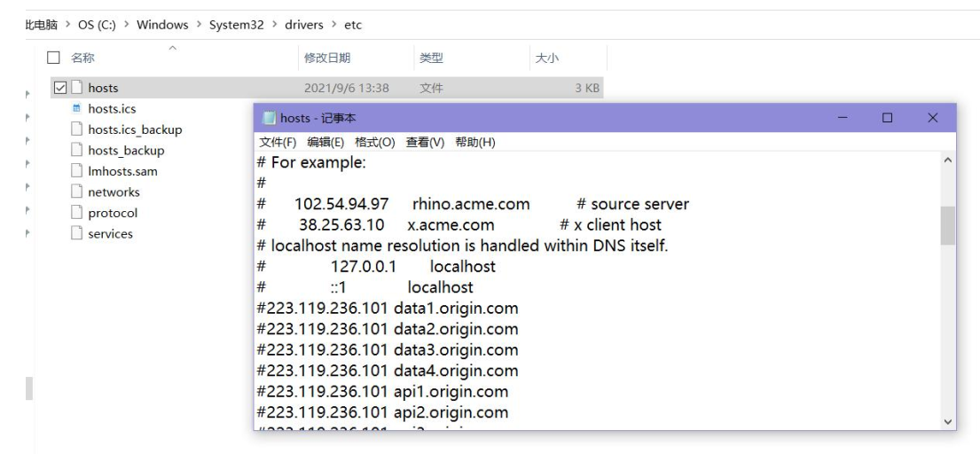Click the networks file icon

77,192
